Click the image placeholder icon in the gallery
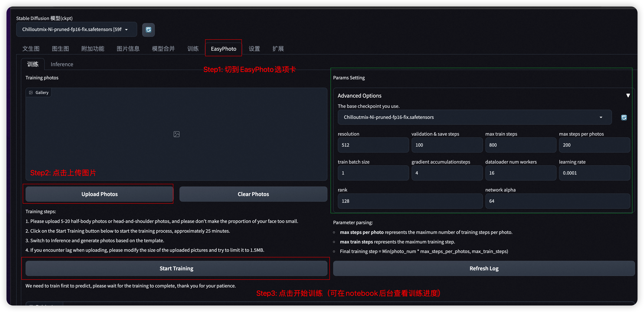 tap(176, 134)
